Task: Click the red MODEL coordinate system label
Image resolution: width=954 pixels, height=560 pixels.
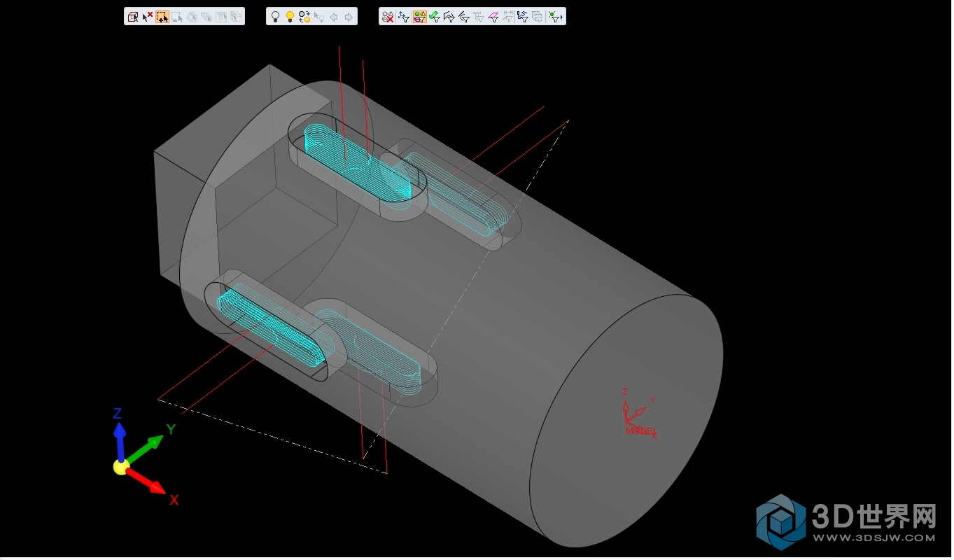Action: [x=640, y=430]
